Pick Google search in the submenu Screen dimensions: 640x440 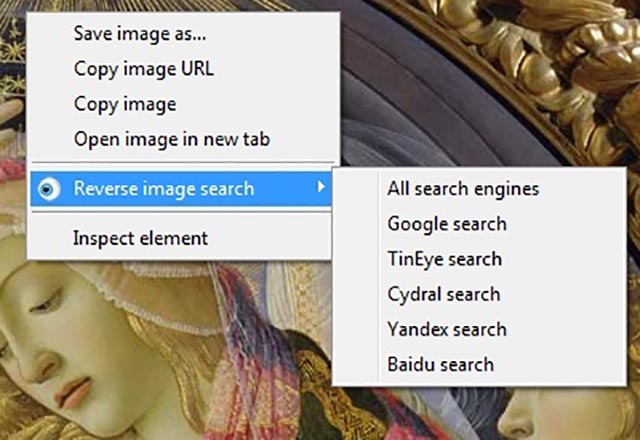pyautogui.click(x=479, y=224)
